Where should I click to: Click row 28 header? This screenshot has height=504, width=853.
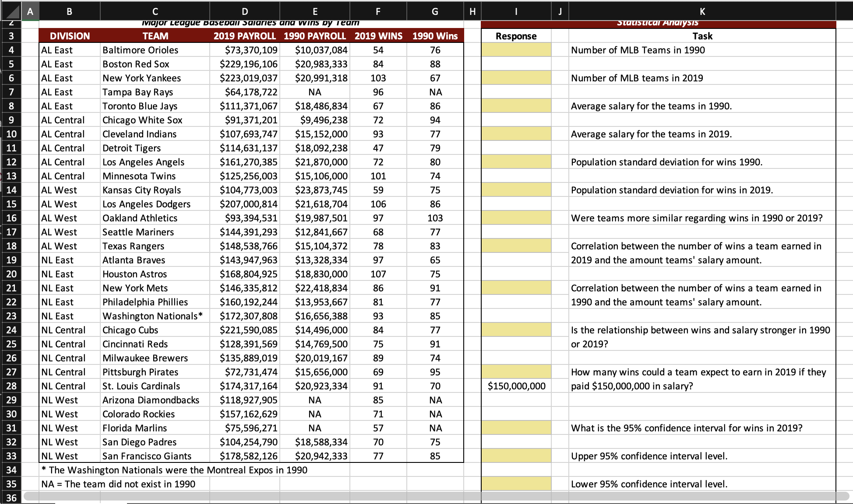click(11, 386)
